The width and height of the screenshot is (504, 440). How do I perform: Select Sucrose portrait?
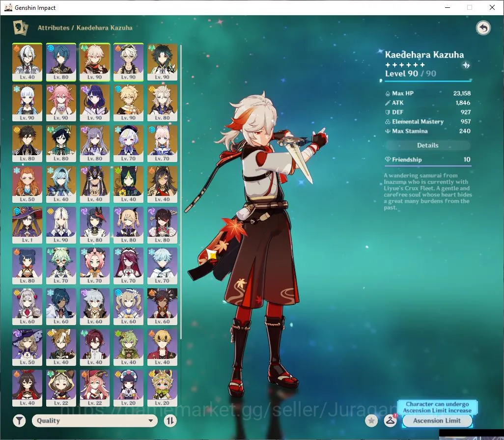coord(61,266)
